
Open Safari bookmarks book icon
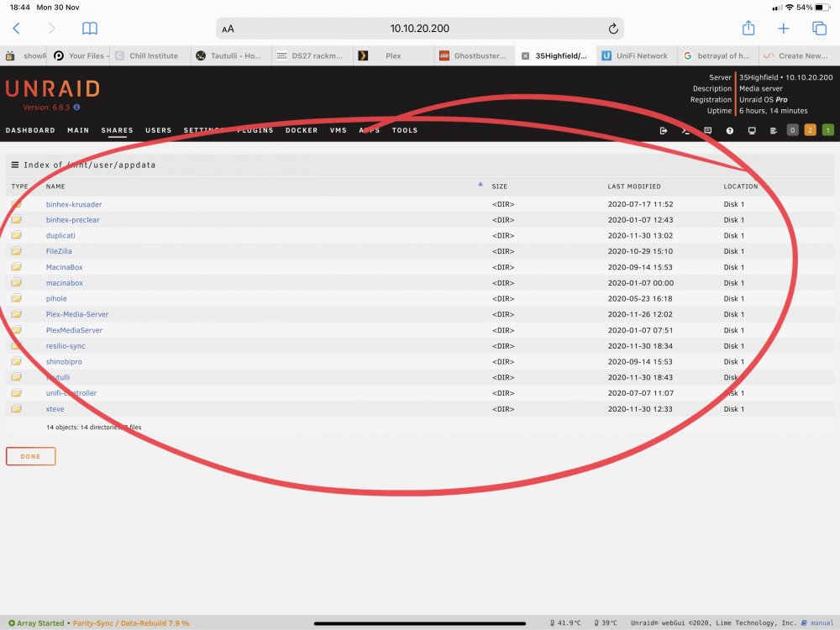click(90, 29)
